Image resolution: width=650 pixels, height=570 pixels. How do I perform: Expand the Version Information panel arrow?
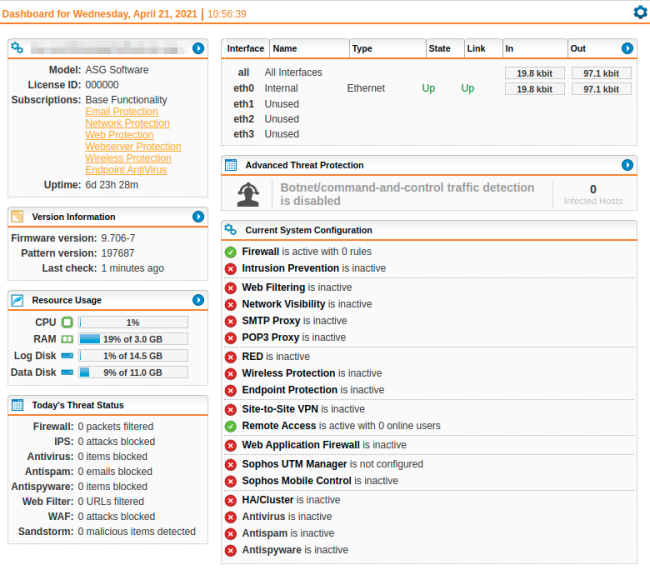[x=198, y=217]
